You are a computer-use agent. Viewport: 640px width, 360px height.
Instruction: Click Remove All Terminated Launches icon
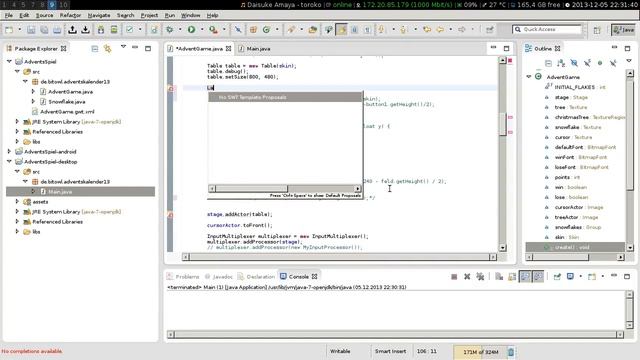(480, 277)
